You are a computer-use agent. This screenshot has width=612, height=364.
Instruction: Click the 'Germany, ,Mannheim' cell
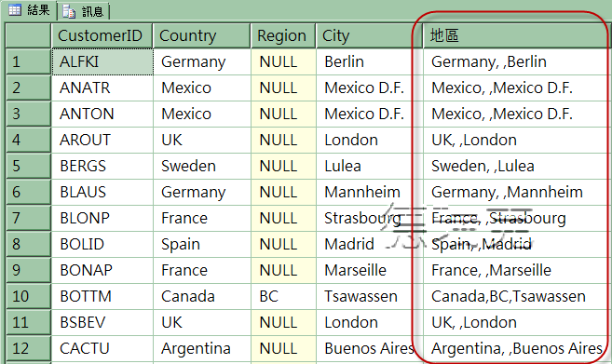point(518,192)
